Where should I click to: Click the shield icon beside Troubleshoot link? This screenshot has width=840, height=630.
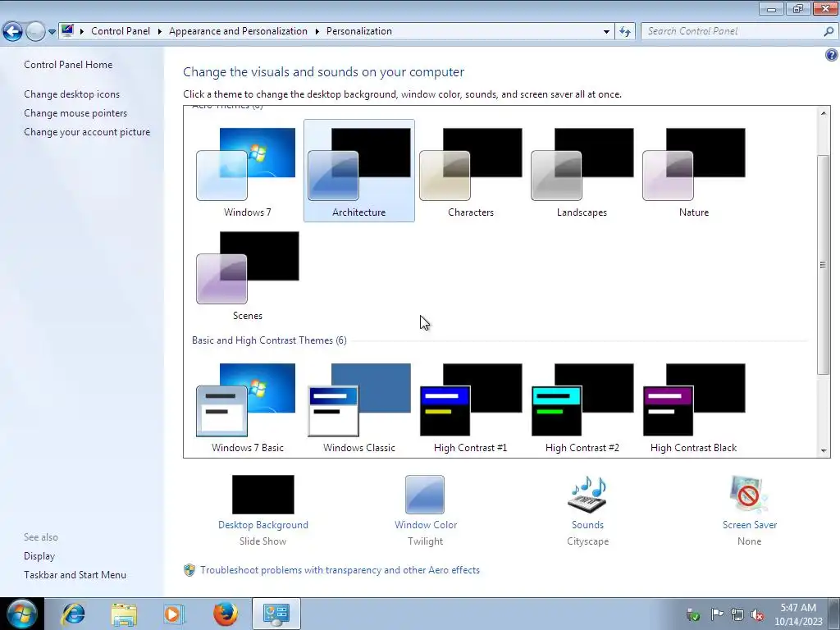pyautogui.click(x=189, y=570)
